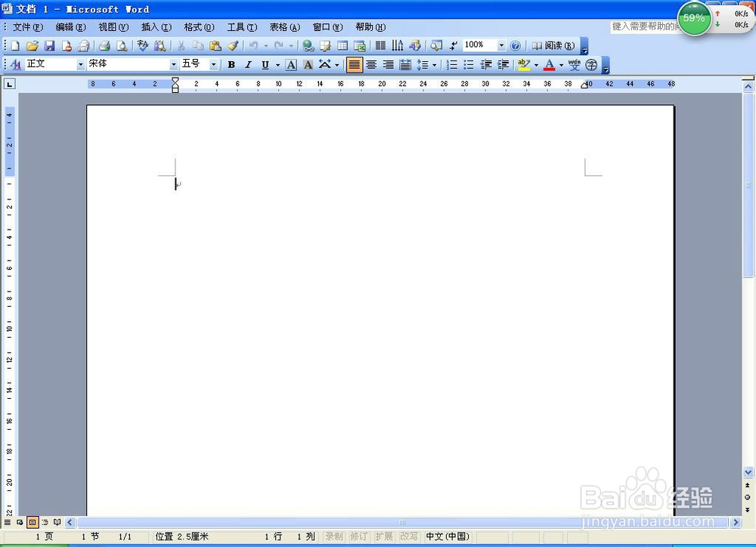Toggle align right
The width and height of the screenshot is (756, 547).
tap(389, 64)
